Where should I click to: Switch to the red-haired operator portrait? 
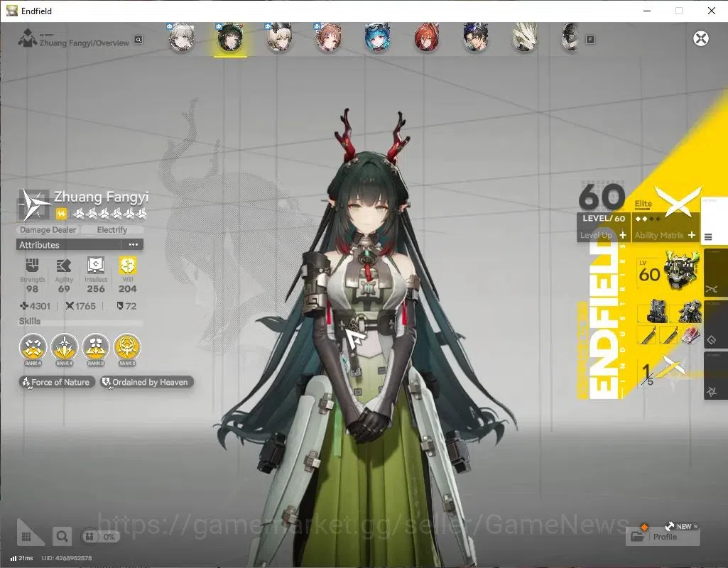(x=426, y=38)
